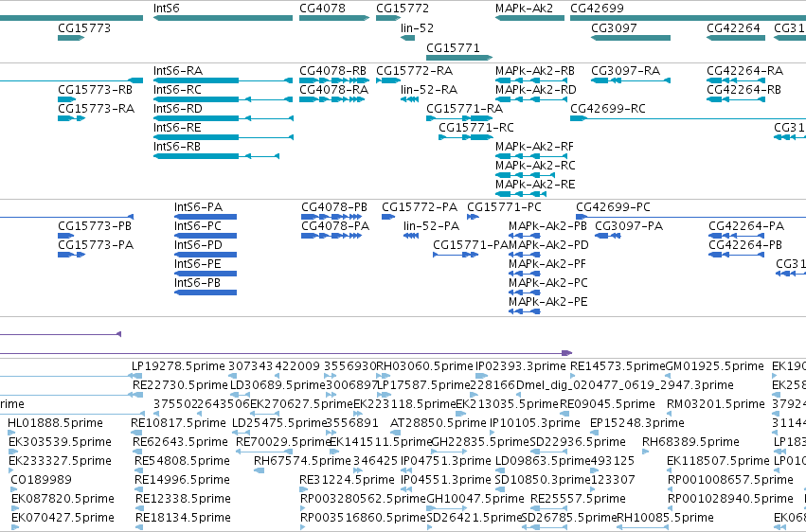Select transcript IntS6-RD
The height and width of the screenshot is (532, 806).
click(x=224, y=118)
